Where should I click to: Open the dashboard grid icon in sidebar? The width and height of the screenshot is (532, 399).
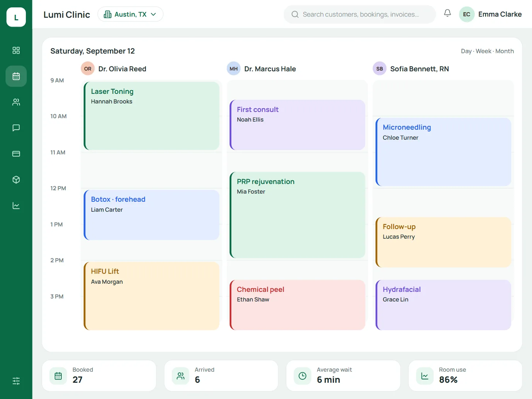point(16,50)
